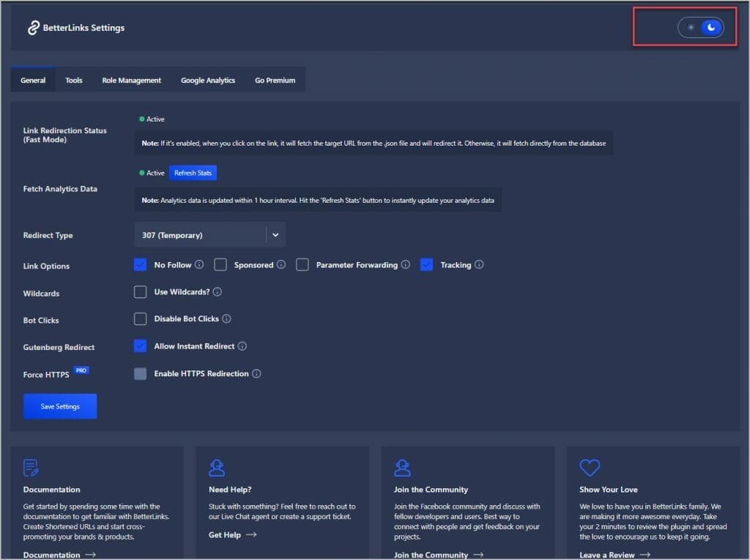This screenshot has height=560, width=750.
Task: Open the info icon beside Disable Bot Clicks
Action: pyautogui.click(x=227, y=318)
